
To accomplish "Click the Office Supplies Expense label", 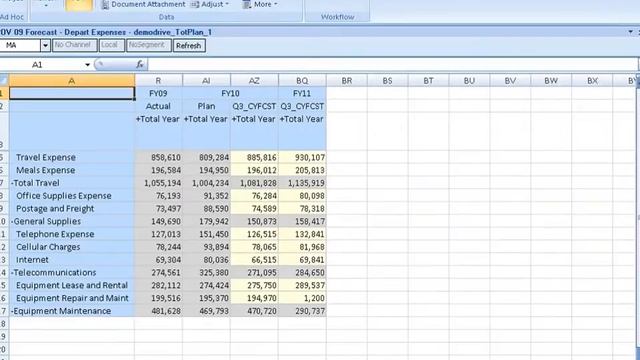I will click(64, 196).
